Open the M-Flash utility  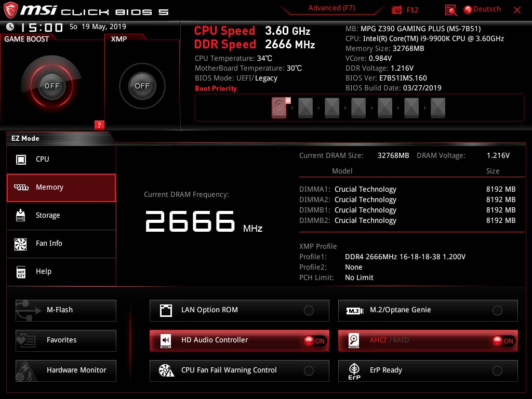tap(66, 311)
